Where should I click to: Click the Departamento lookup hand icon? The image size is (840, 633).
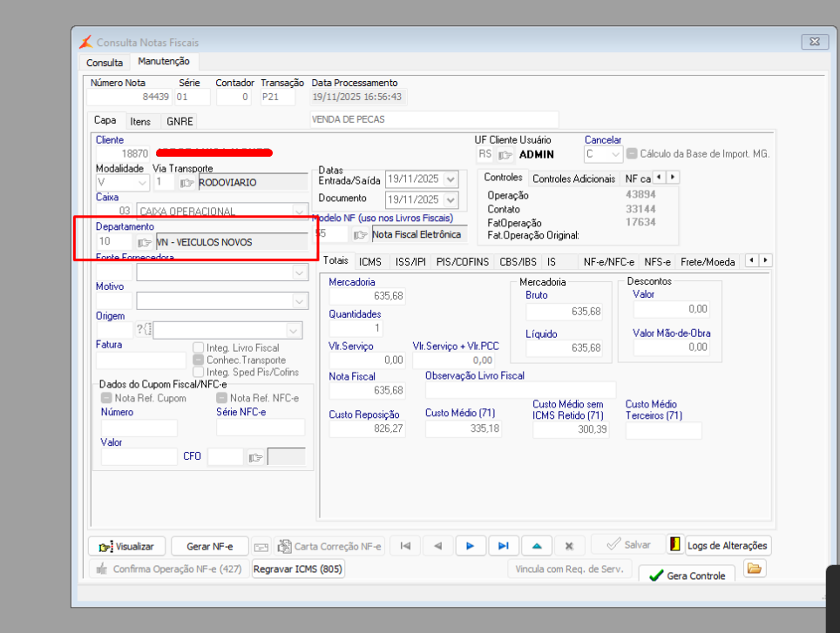pyautogui.click(x=145, y=242)
